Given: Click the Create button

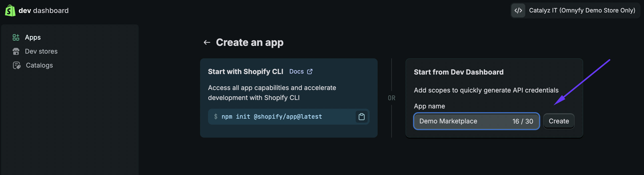Looking at the screenshot, I should click(x=559, y=121).
